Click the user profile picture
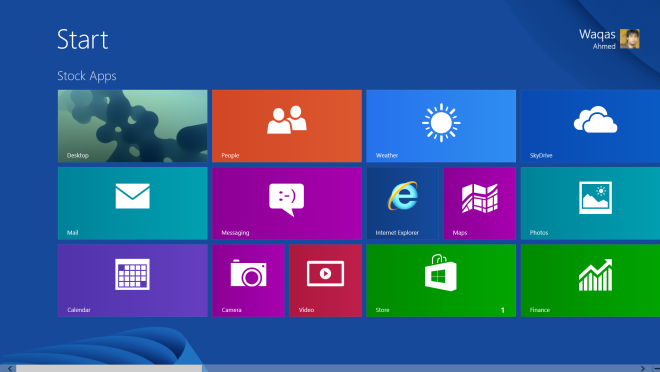This screenshot has width=660, height=372. point(630,39)
